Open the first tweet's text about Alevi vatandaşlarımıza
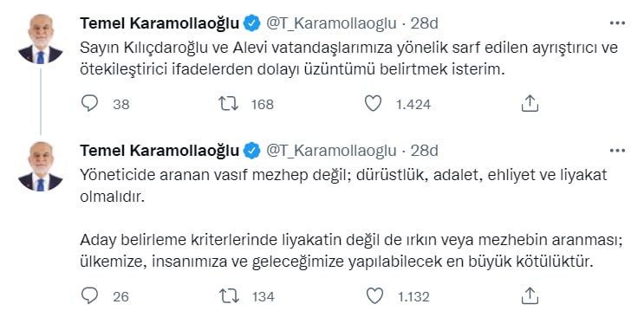The image size is (644, 317). point(349,59)
